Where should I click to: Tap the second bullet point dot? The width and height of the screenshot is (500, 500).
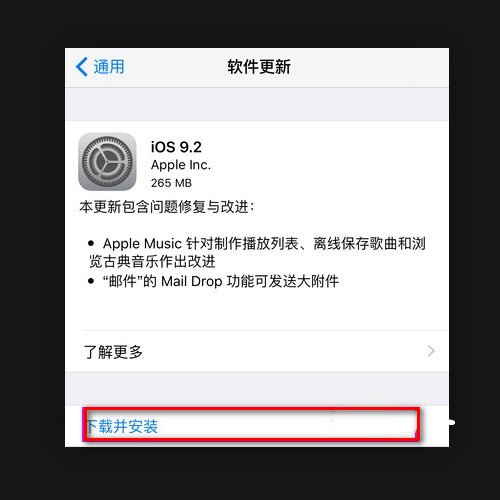pyautogui.click(x=91, y=281)
